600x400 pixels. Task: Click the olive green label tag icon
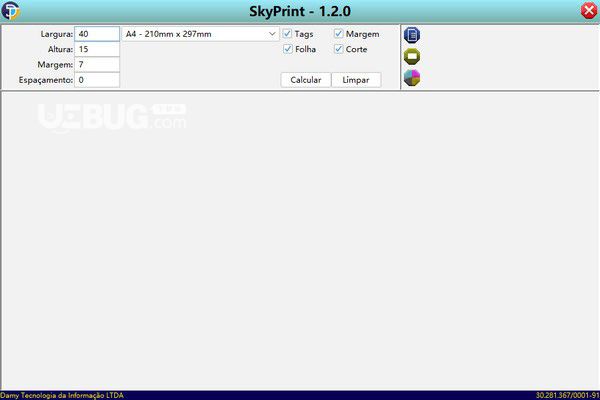tap(412, 56)
